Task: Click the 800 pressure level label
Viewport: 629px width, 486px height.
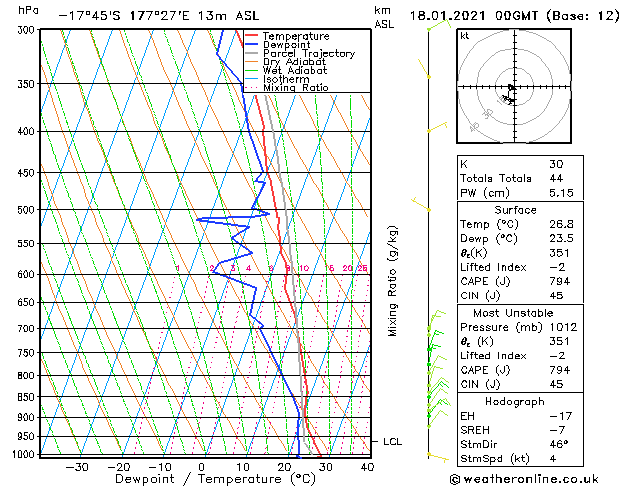Action: 28,376
